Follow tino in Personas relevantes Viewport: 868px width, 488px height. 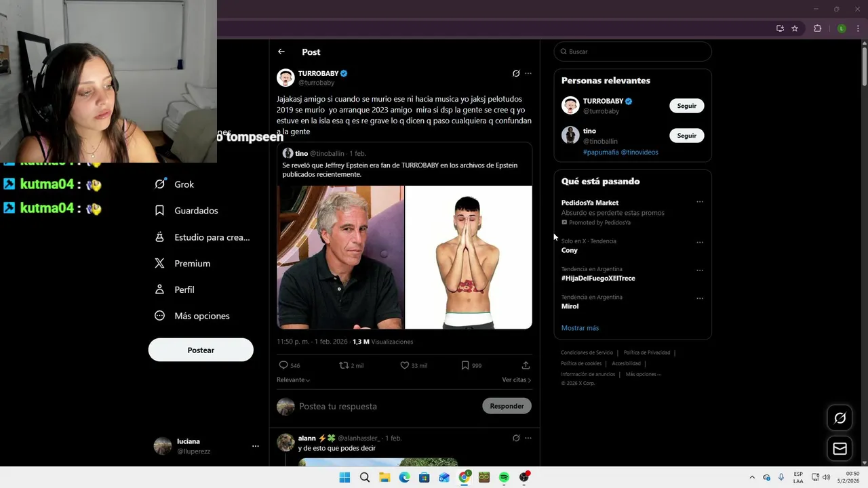(x=687, y=136)
